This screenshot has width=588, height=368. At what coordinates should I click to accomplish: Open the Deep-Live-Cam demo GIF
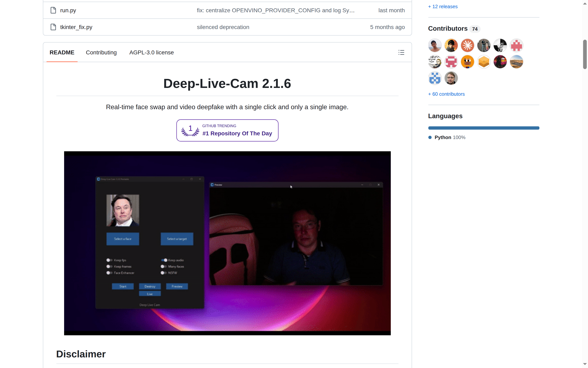pos(227,243)
